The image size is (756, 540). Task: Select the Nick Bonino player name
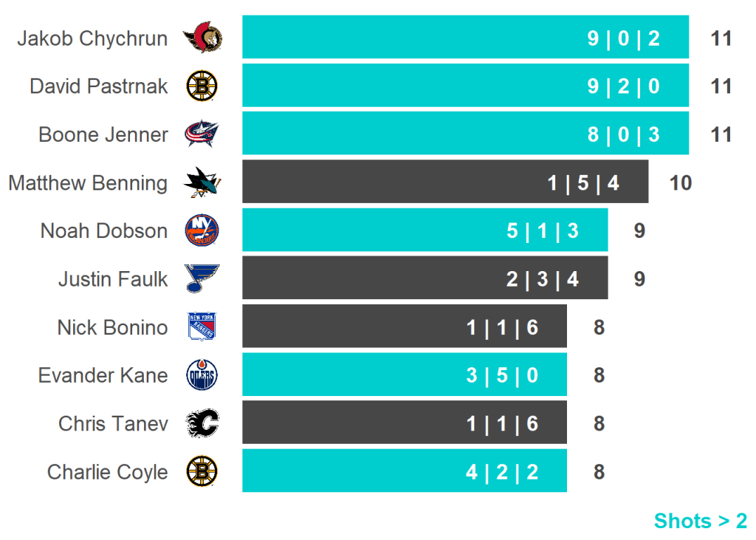112,327
